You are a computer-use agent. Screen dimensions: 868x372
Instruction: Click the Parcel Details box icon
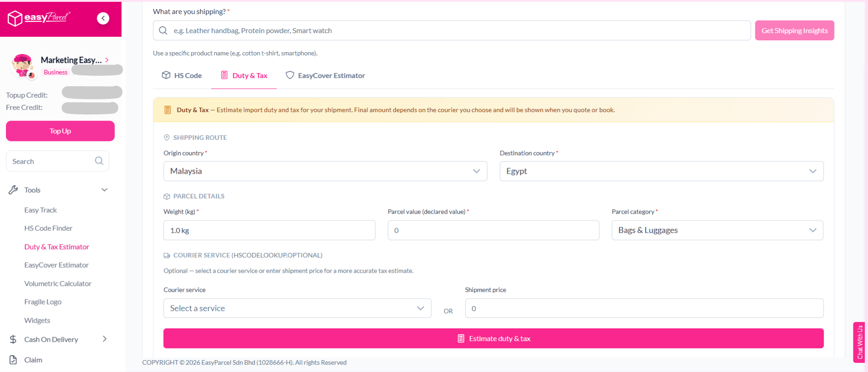tap(167, 196)
